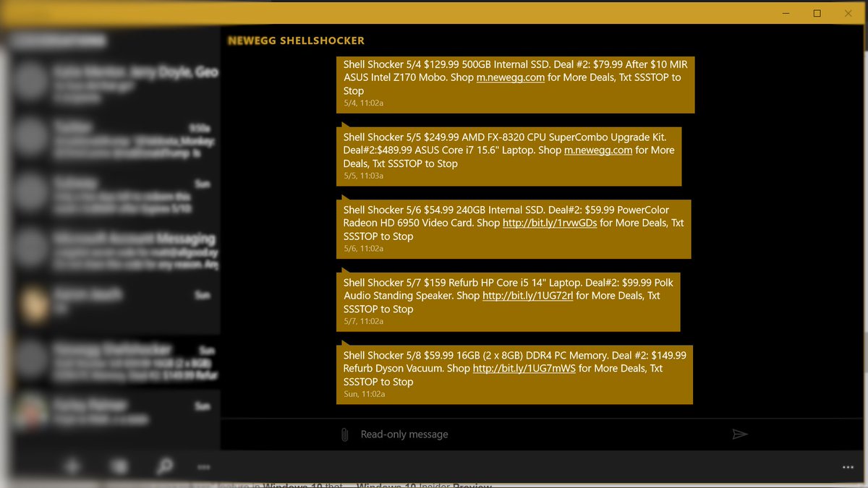Viewport: 868px width, 488px height.
Task: Select the Shell Shocker 5/8 DDR4 Memory message
Action: (514, 375)
